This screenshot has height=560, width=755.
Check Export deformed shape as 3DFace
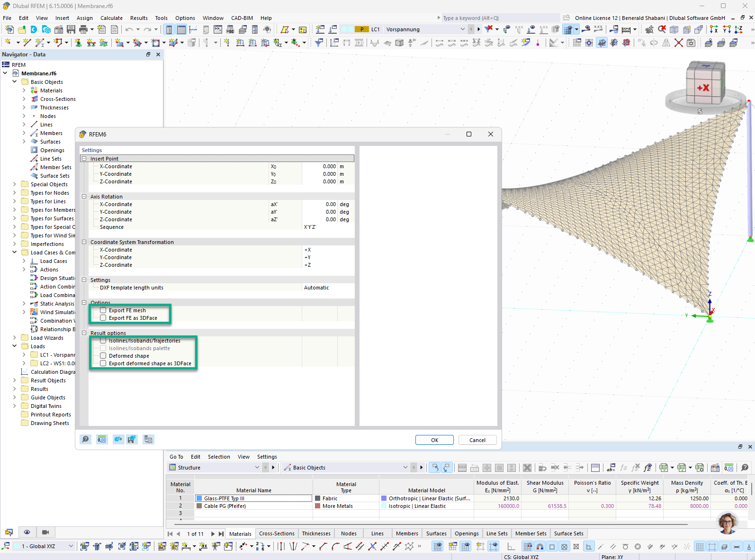point(103,363)
